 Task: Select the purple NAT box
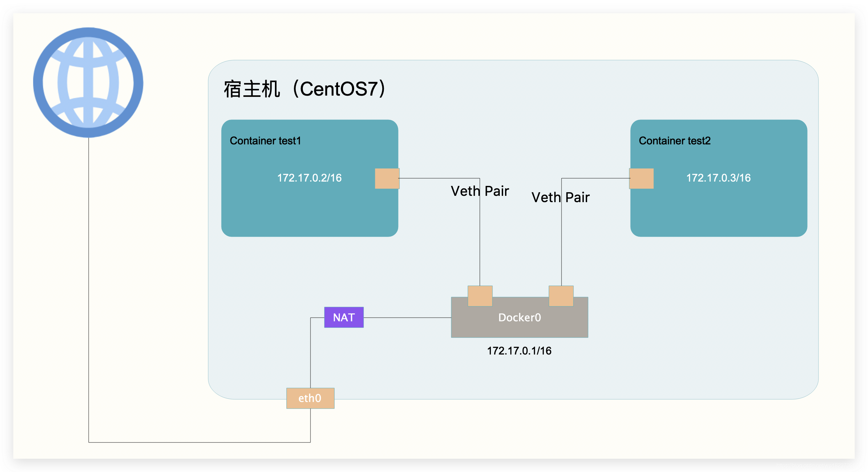tap(344, 317)
